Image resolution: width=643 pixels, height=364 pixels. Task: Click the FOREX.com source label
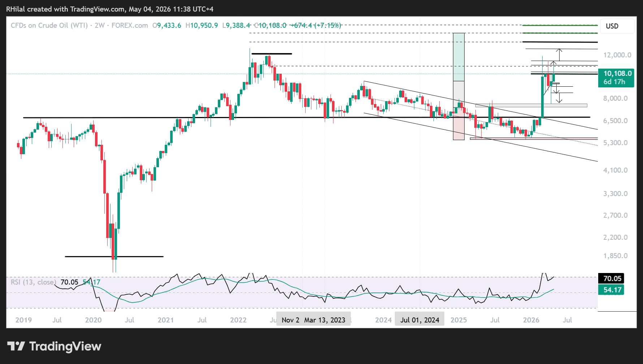pyautogui.click(x=129, y=25)
